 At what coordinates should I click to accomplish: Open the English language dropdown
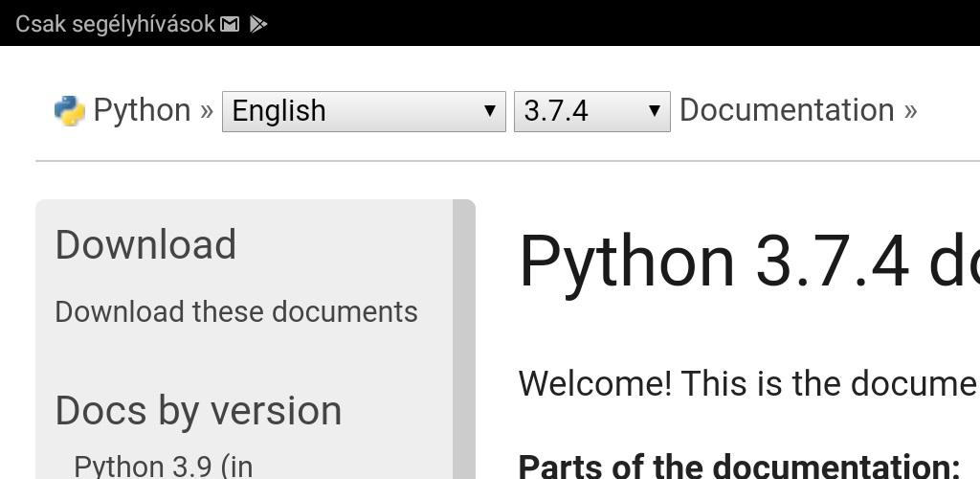(x=364, y=111)
